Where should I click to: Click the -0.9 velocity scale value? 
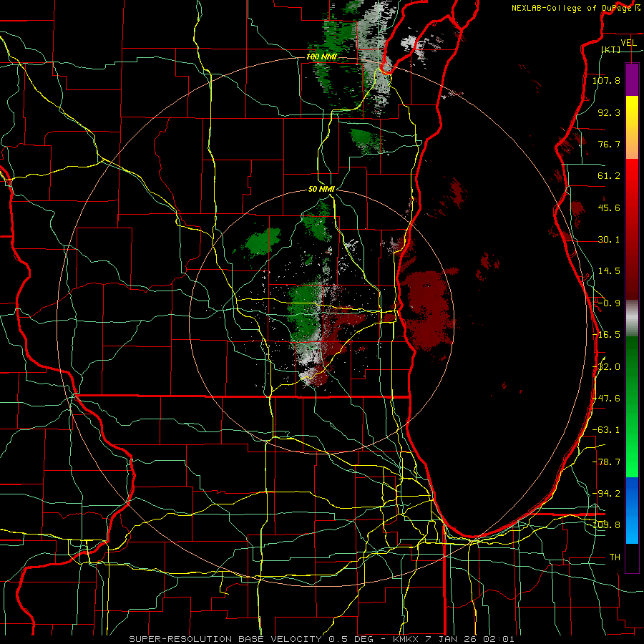pyautogui.click(x=609, y=303)
